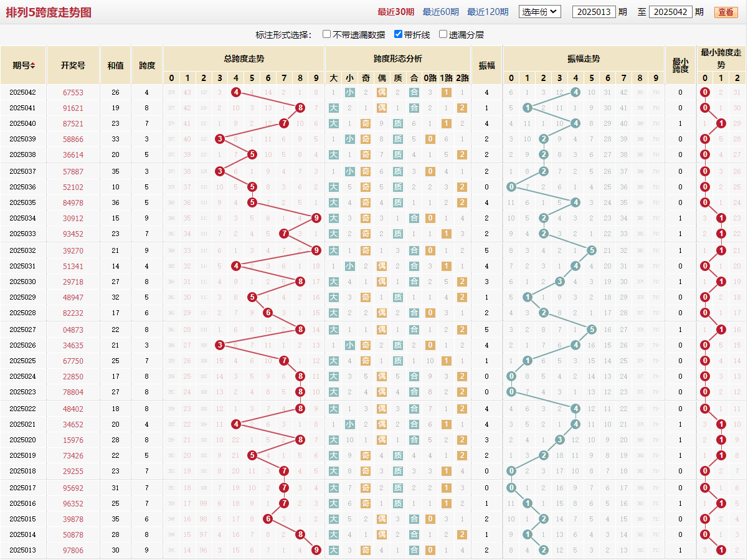Click period number 2025042
The width and height of the screenshot is (748, 560).
point(23,92)
